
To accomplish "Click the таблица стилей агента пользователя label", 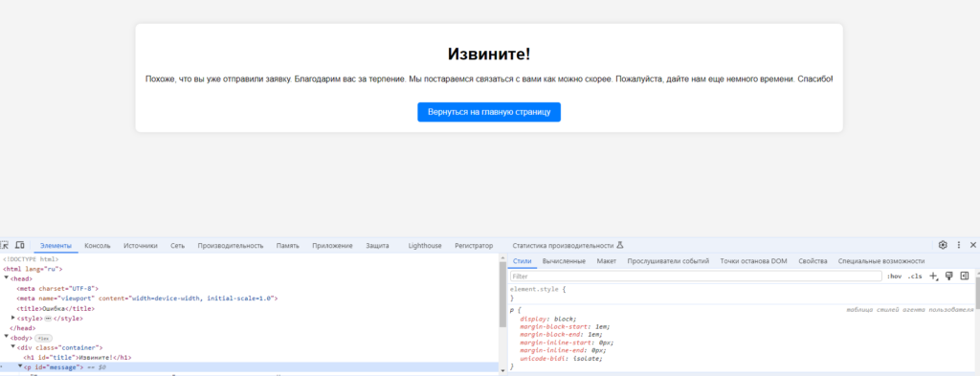I will point(910,310).
